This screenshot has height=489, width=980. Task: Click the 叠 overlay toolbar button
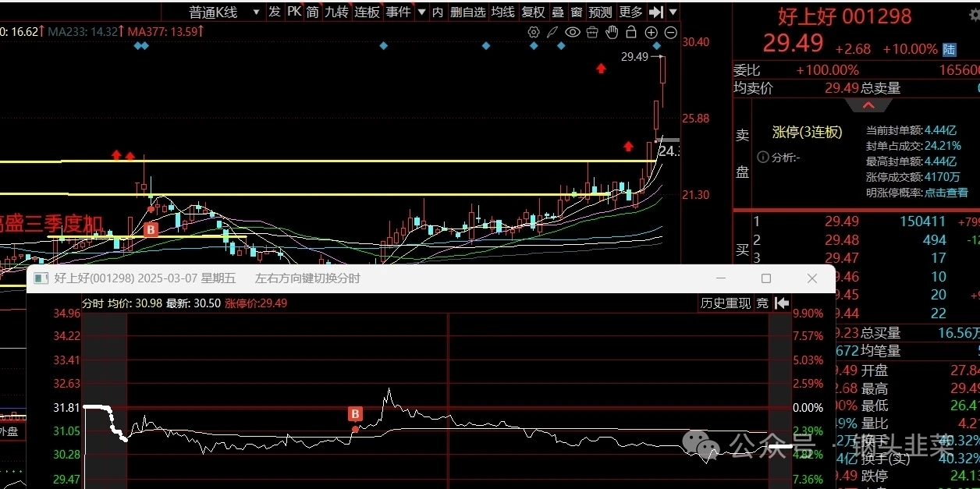[558, 12]
